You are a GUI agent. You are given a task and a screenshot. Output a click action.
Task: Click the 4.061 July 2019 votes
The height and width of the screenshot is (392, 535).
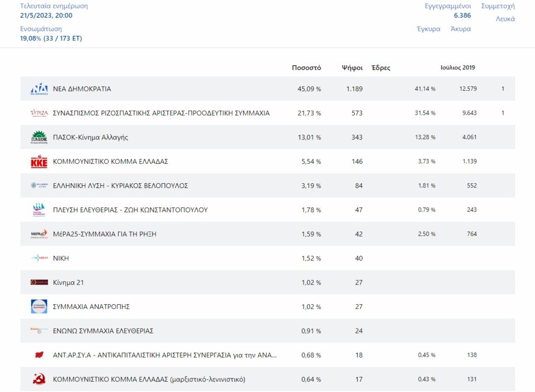click(470, 137)
